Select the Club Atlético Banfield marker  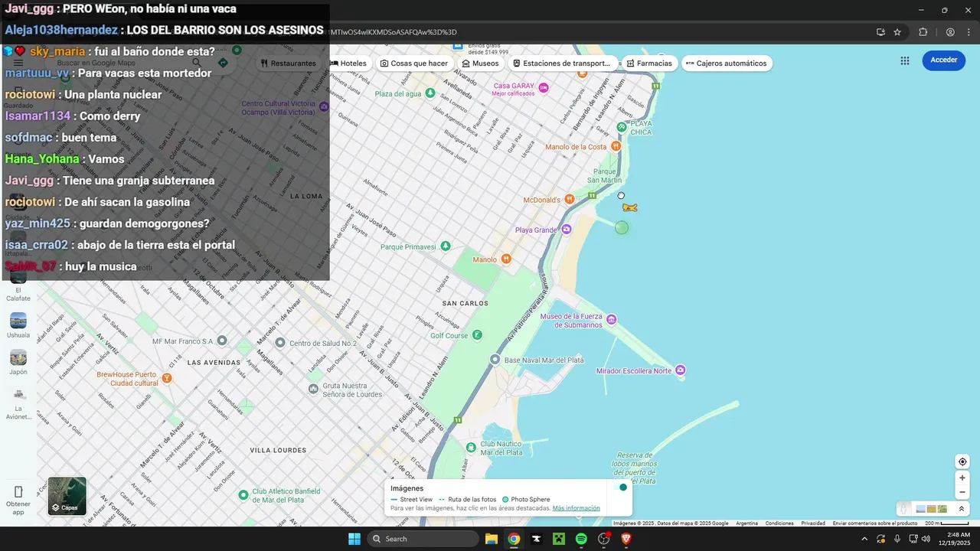point(243,495)
